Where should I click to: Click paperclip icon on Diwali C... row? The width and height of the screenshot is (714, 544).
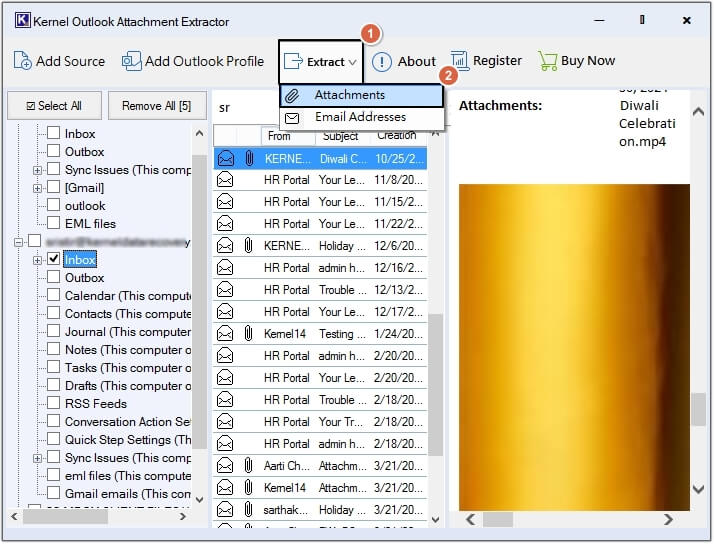(x=249, y=158)
